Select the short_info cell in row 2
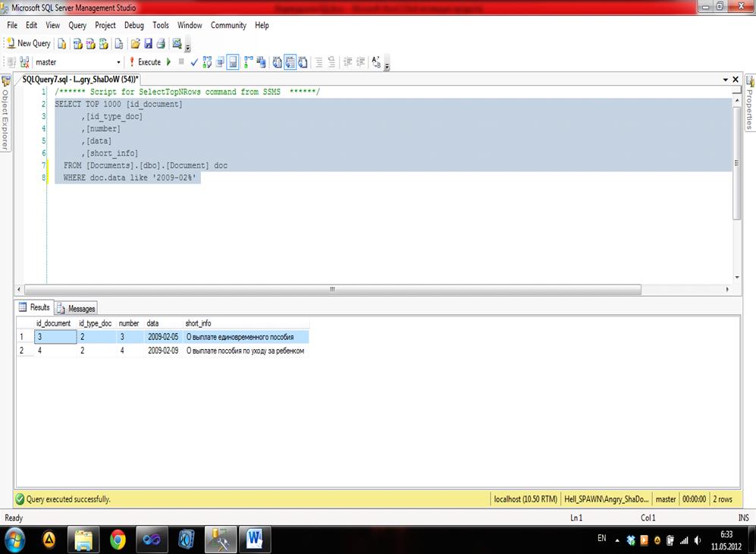The height and width of the screenshot is (554, 756). [x=245, y=351]
